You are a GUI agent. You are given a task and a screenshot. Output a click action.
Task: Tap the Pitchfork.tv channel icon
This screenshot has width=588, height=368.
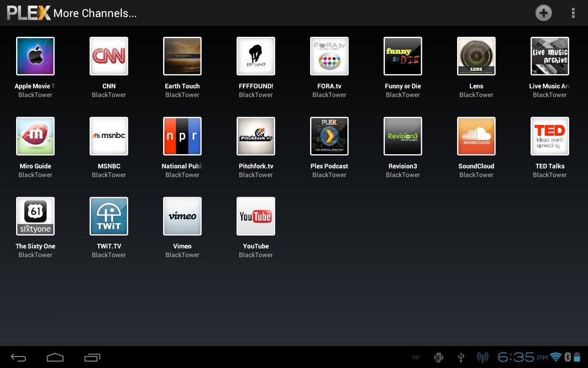tap(256, 136)
